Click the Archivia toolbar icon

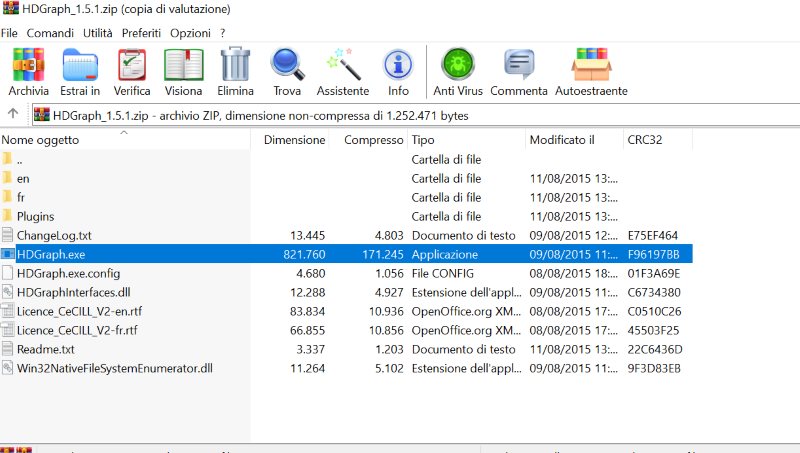pos(29,64)
